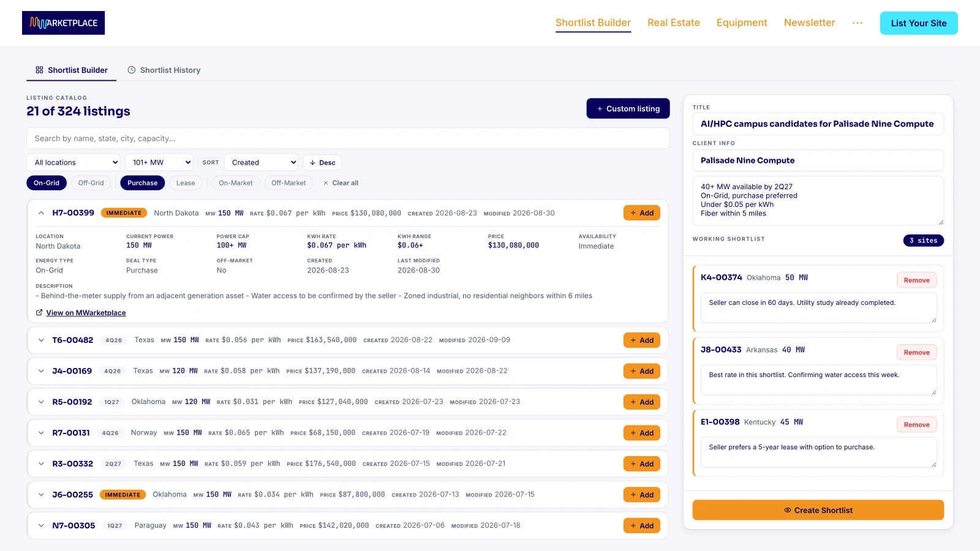The height and width of the screenshot is (551, 980).
Task: Click the eye icon on Create Shortlist
Action: pyautogui.click(x=788, y=510)
